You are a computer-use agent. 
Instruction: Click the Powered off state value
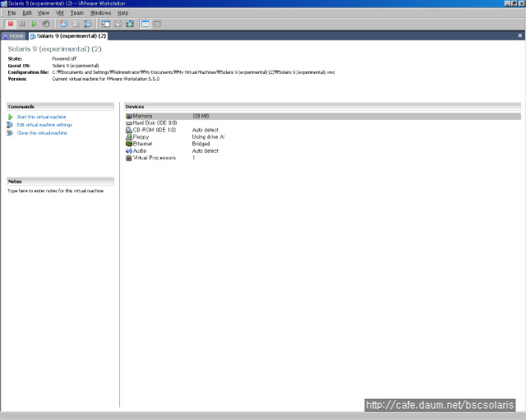click(64, 58)
